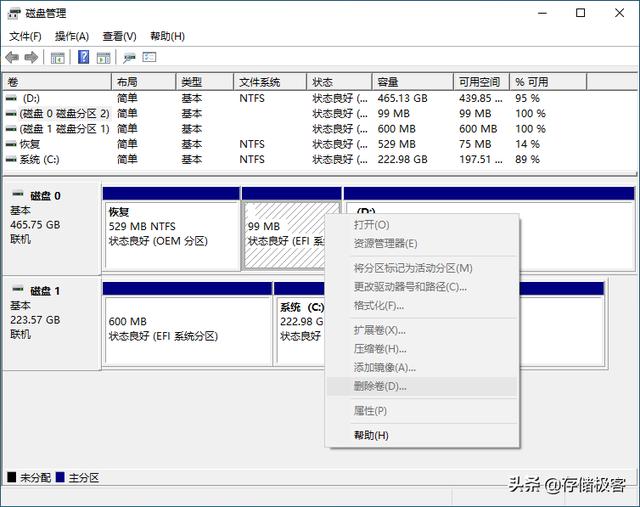Sort by the 可用空间 column header
The height and width of the screenshot is (507, 640).
coord(482,82)
